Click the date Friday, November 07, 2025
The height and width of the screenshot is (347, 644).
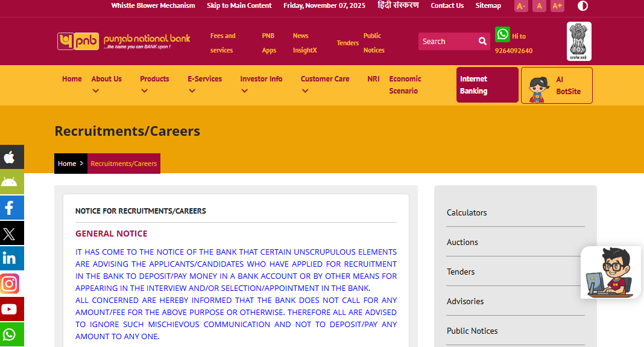tap(324, 5)
